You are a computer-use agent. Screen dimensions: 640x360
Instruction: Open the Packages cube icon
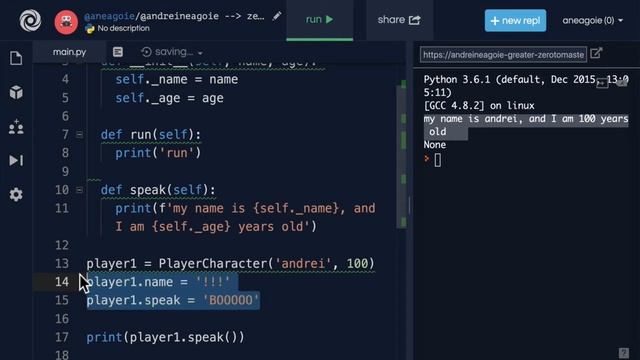pos(16,93)
